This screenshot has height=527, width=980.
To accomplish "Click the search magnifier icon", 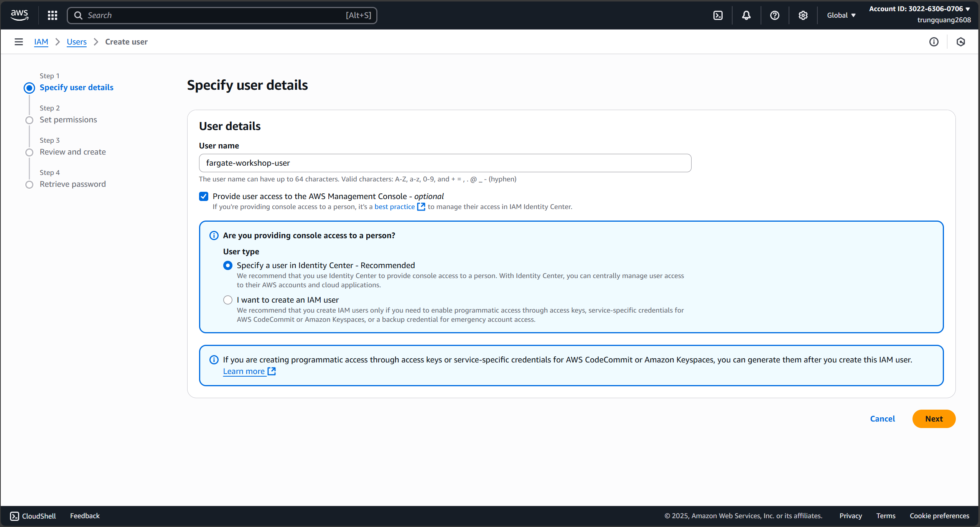I will pos(78,15).
